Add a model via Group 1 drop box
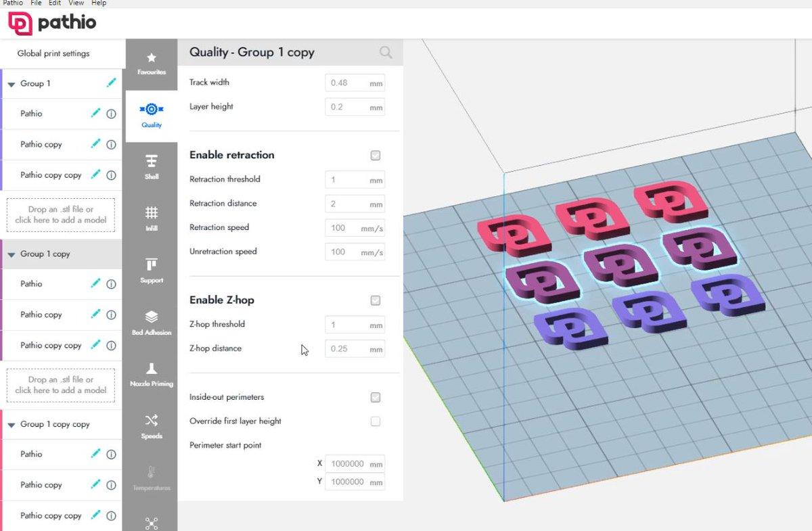The width and height of the screenshot is (812, 531). click(x=61, y=214)
